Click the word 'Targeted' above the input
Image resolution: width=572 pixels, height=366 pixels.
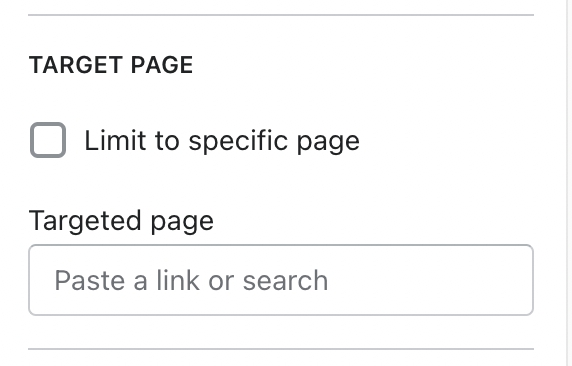(85, 220)
